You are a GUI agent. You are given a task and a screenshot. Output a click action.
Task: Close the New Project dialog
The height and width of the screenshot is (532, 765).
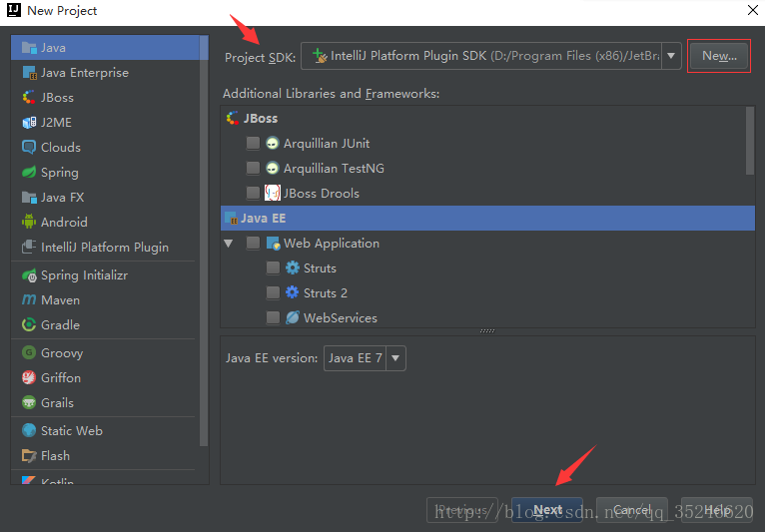tap(753, 10)
